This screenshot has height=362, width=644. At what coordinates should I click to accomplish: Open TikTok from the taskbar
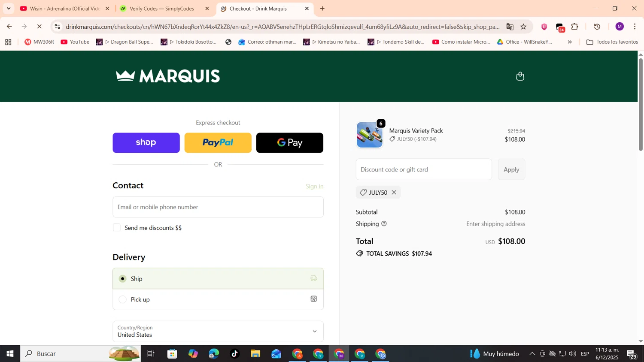coord(234,354)
